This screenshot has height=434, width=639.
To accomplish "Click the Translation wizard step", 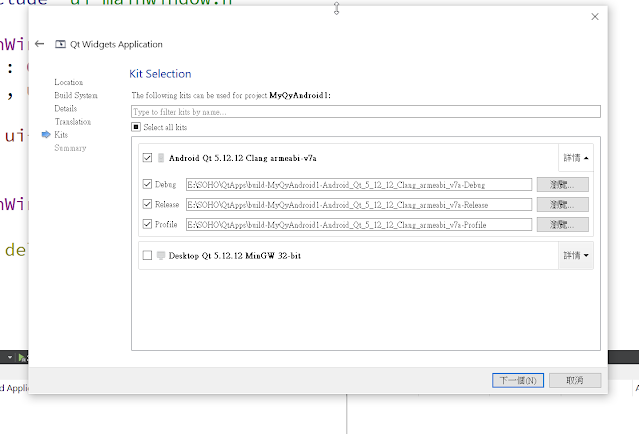I will pyautogui.click(x=73, y=121).
